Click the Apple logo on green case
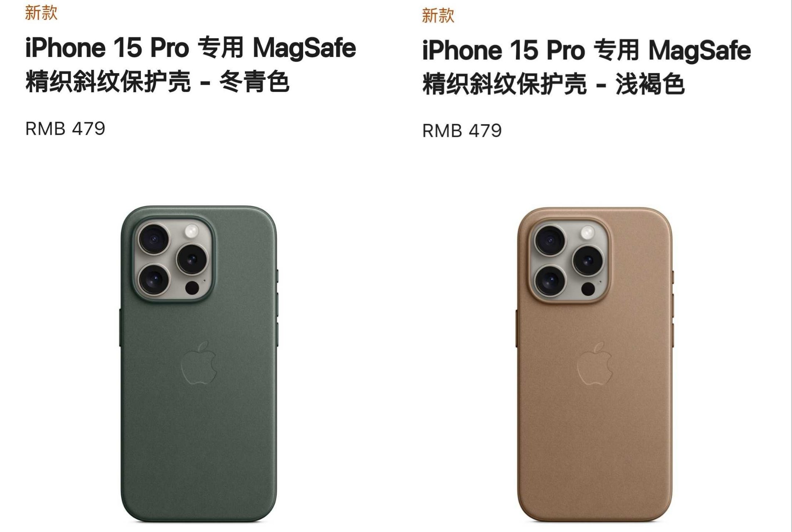792x532 pixels. (x=199, y=363)
